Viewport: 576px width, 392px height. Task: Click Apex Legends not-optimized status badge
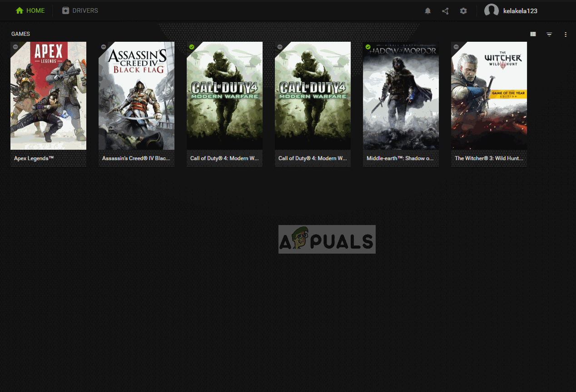coord(15,47)
